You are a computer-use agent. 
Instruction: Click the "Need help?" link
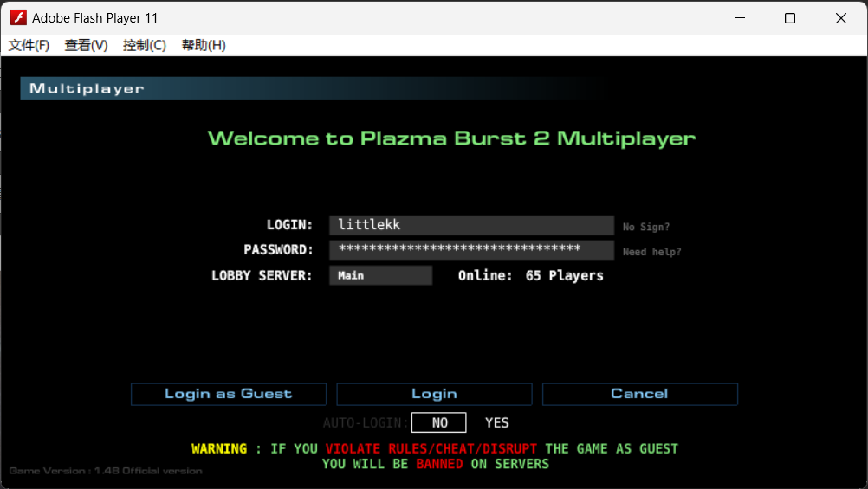click(x=651, y=252)
